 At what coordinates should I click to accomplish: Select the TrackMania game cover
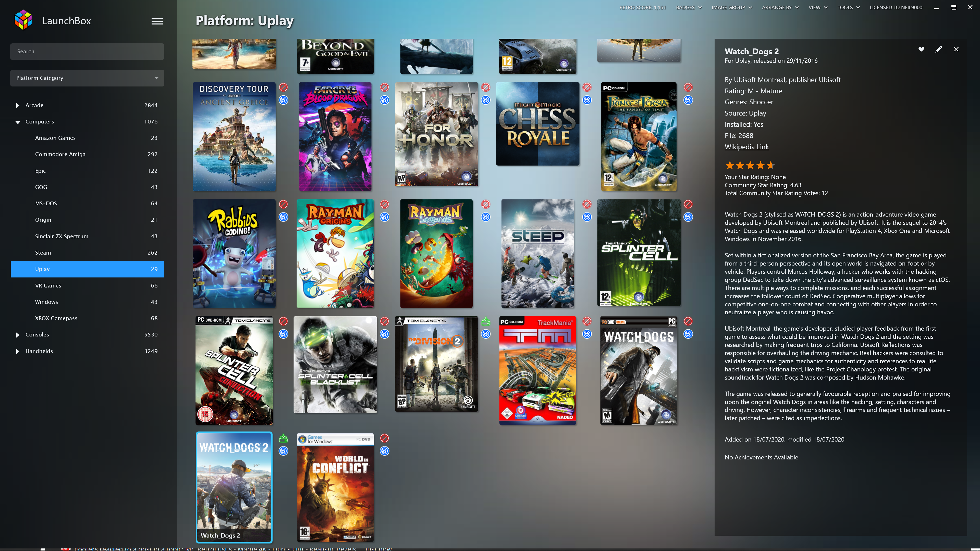point(537,370)
